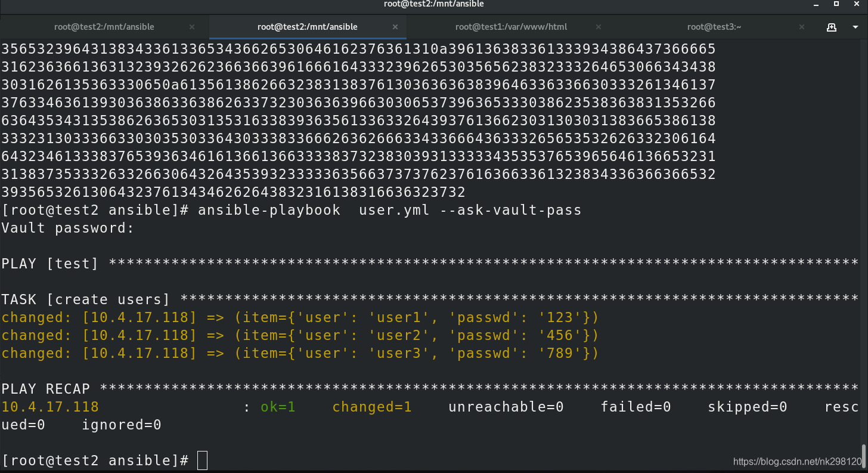Maximize the terminal window
The width and height of the screenshot is (868, 473).
coord(836,4)
